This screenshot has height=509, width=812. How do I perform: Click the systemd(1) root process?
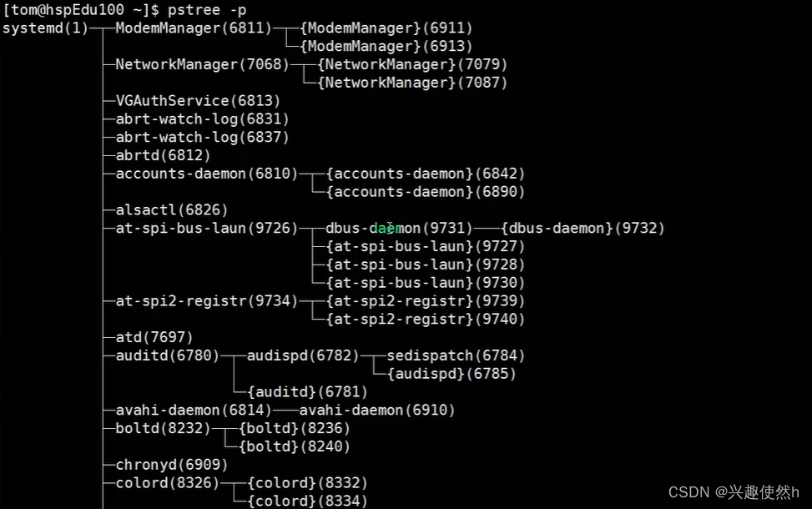pos(45,28)
